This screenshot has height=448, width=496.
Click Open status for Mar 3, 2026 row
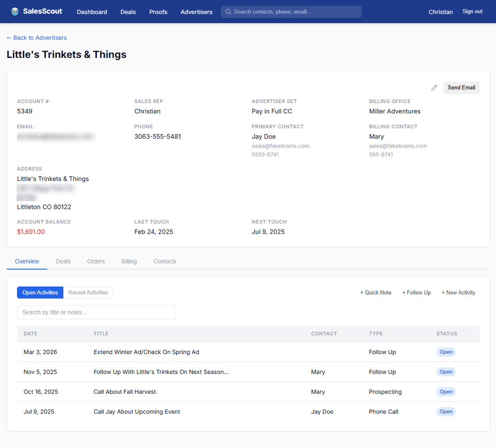(445, 352)
